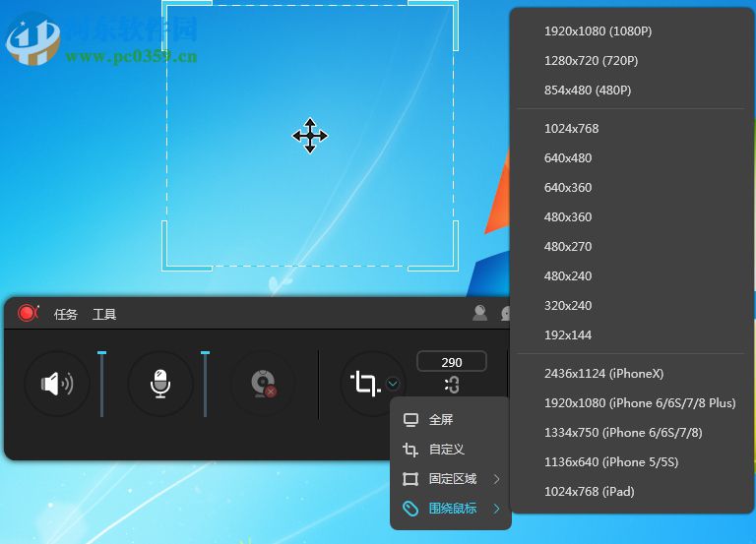Click the monitor icon beside 全屏
The width and height of the screenshot is (756, 544).
click(410, 420)
